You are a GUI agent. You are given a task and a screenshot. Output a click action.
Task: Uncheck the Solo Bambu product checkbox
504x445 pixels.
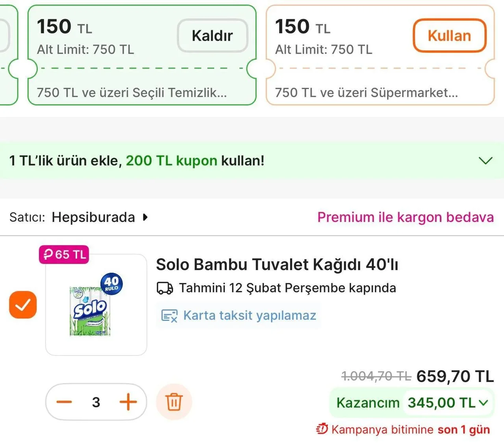(23, 305)
